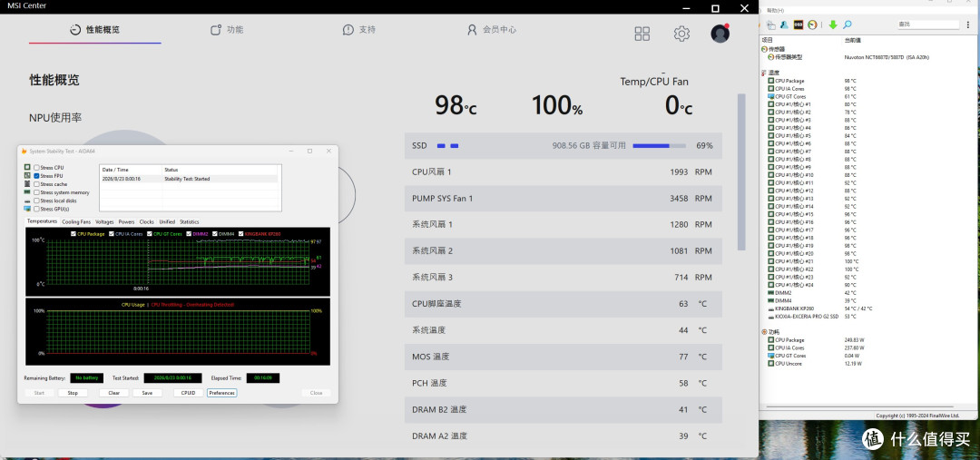Viewport: 980px width, 460px height.
Task: Click the CPU风扇 1 row
Action: click(x=563, y=171)
